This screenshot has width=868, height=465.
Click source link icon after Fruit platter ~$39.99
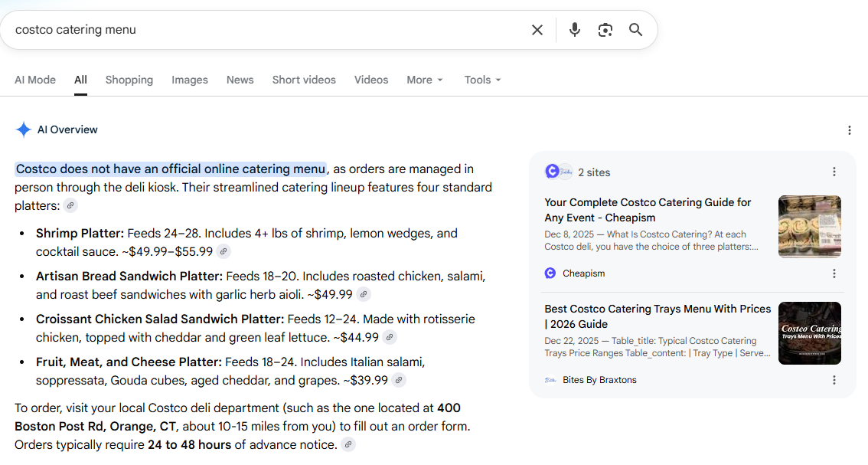(399, 380)
